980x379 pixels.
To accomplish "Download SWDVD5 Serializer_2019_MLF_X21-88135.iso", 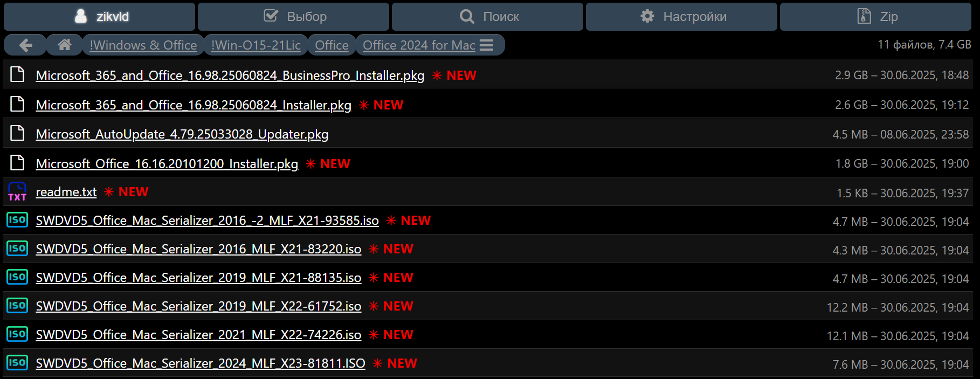I will click(198, 278).
